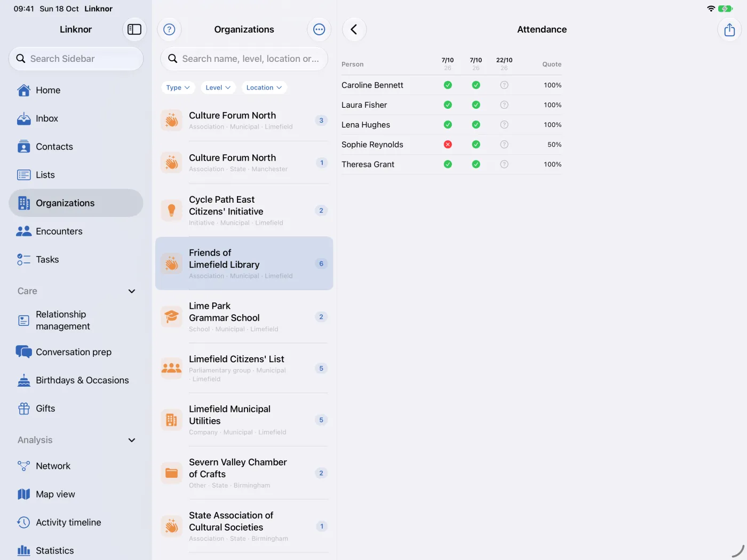Screen dimensions: 747x560
Task: Open the Gifts icon
Action: point(24,409)
